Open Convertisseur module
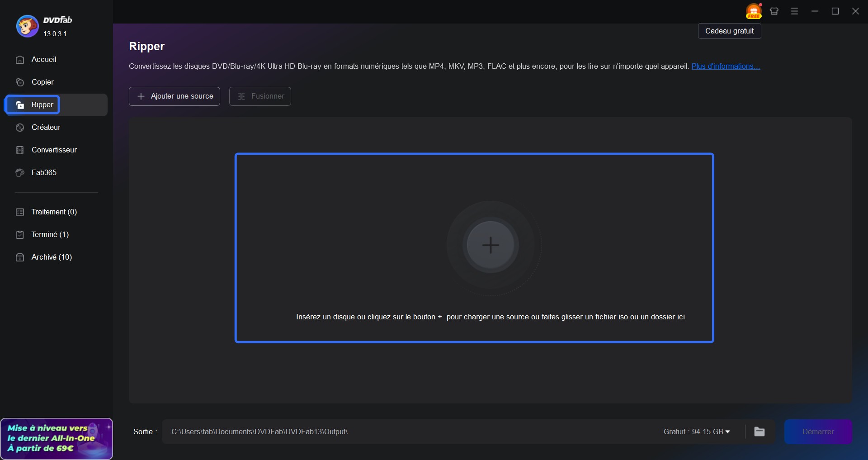Screen dimensions: 868x460 [x=57, y=150]
